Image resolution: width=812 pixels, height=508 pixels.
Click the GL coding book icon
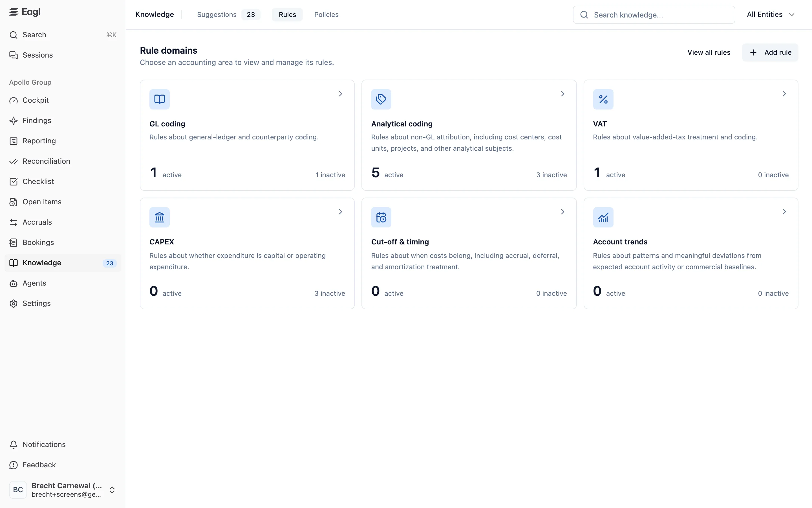(159, 99)
